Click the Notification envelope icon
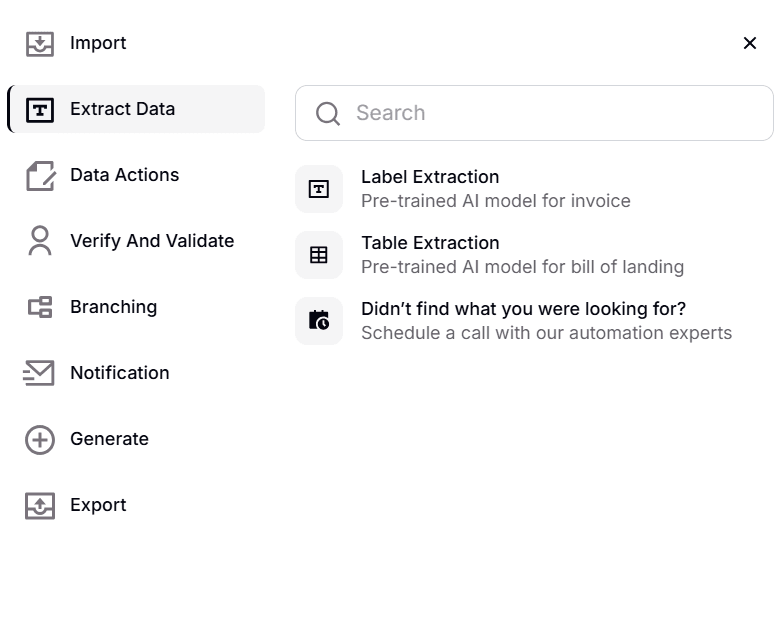The image size is (781, 637). click(x=40, y=373)
